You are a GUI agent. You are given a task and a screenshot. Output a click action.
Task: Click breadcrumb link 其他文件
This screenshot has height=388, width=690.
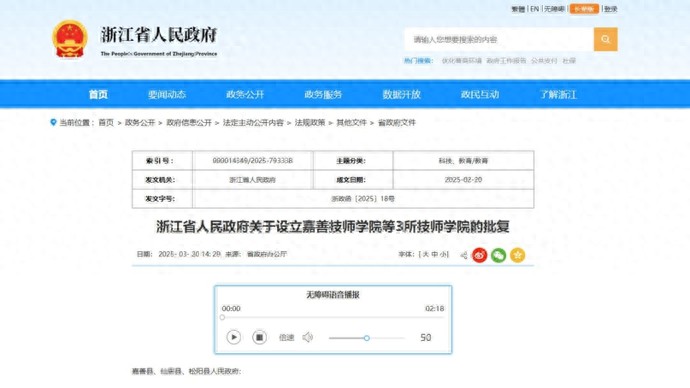coord(351,123)
